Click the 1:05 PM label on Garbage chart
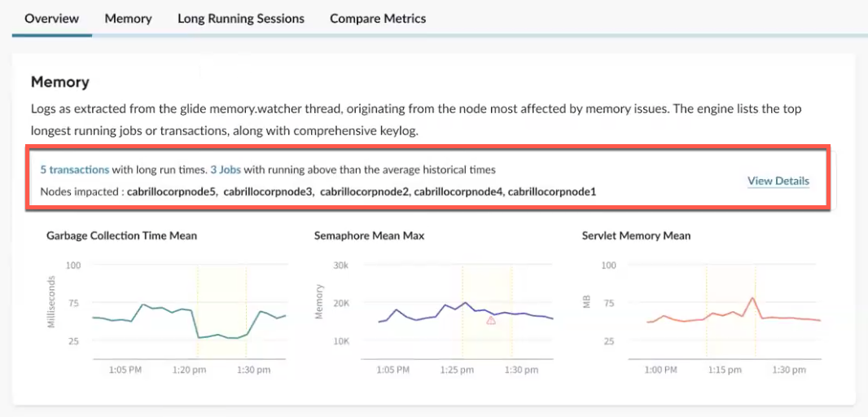The width and height of the screenshot is (868, 417). pyautogui.click(x=125, y=370)
